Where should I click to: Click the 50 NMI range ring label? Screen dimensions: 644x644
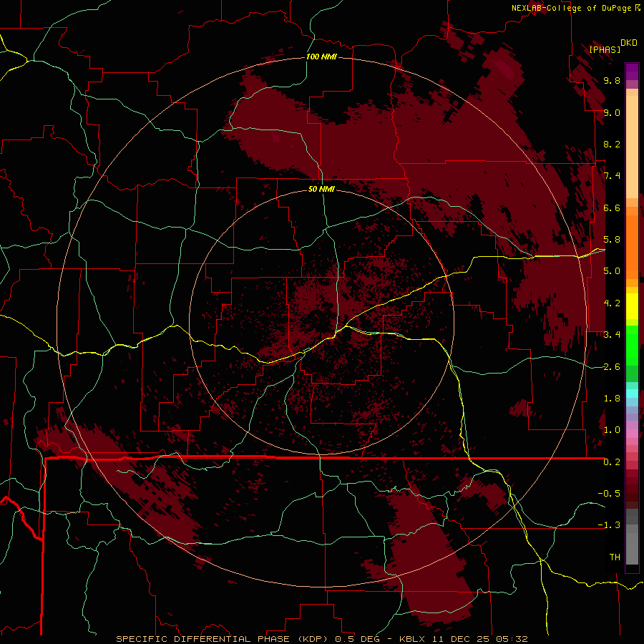pyautogui.click(x=321, y=189)
